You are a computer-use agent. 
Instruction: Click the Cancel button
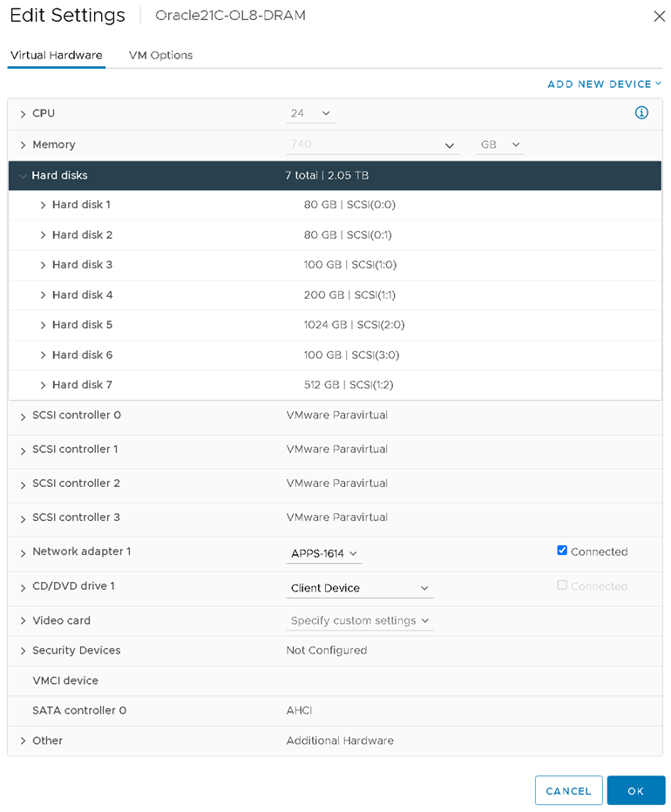568,791
